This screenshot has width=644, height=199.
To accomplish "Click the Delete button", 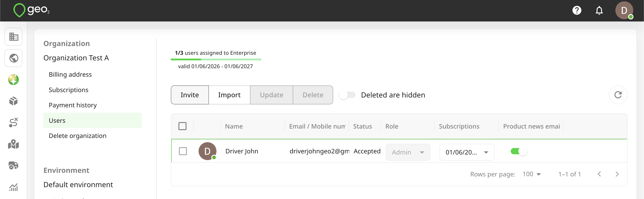I will (x=313, y=95).
